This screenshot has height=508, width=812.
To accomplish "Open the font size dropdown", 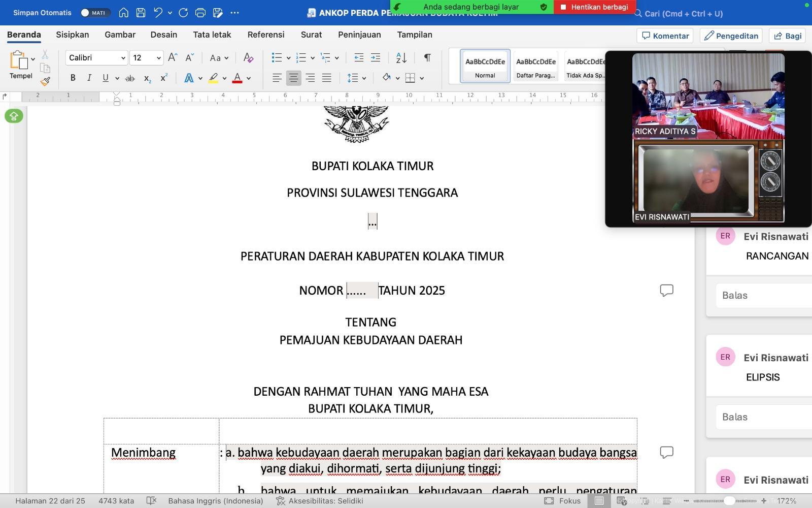I will tap(158, 58).
